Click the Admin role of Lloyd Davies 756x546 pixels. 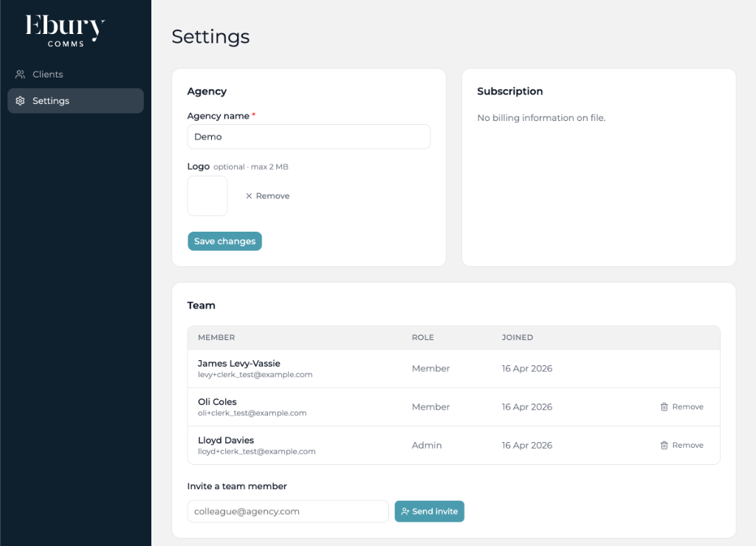click(427, 445)
